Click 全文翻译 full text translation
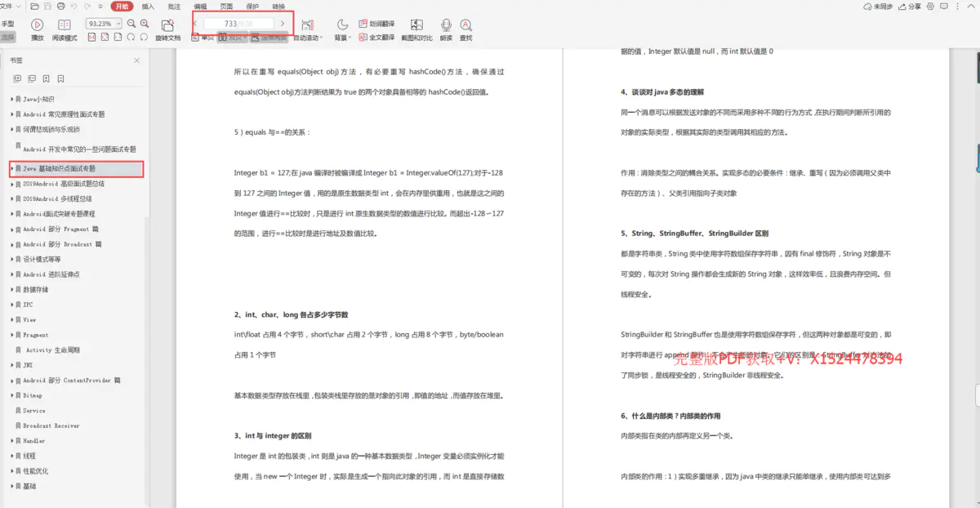This screenshot has height=508, width=980. click(x=376, y=38)
